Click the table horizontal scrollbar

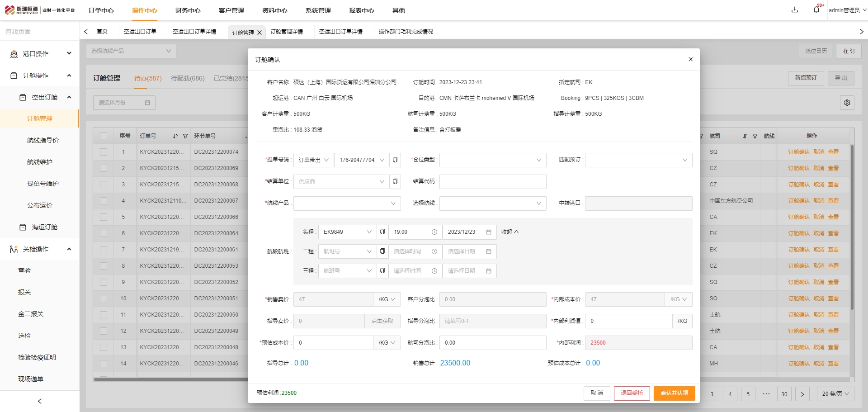(x=170, y=379)
